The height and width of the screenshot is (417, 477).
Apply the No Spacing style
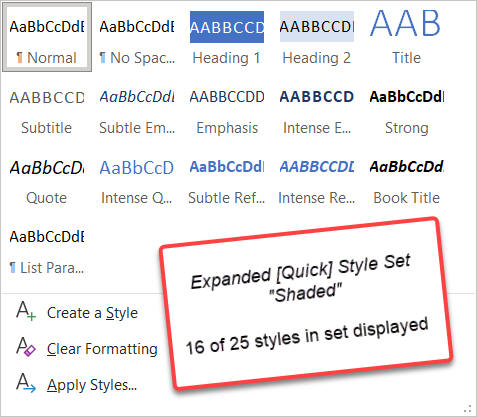[137, 37]
